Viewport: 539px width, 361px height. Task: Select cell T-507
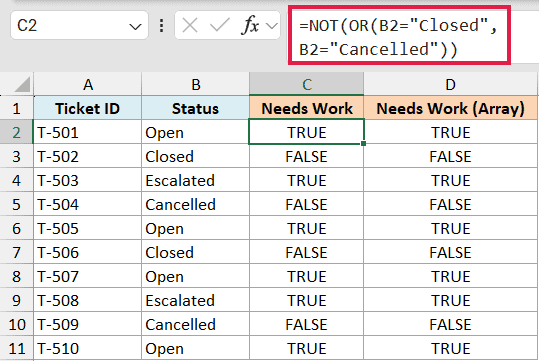(x=88, y=276)
